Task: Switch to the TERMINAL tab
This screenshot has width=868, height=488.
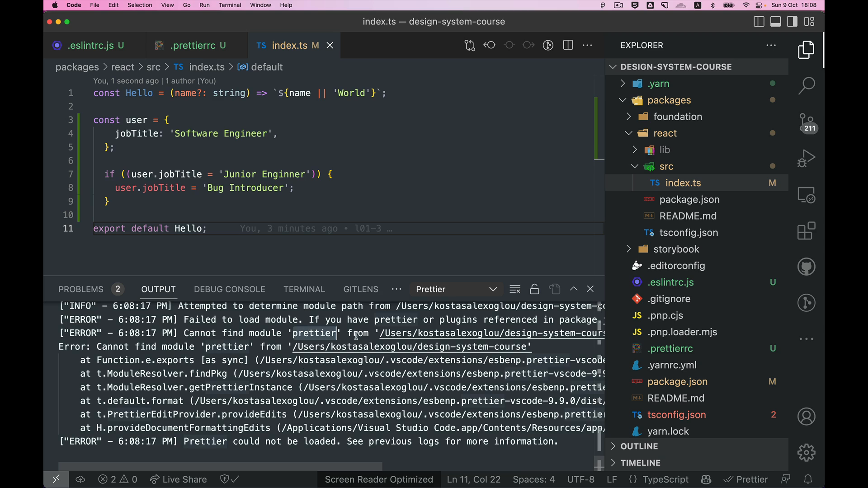Action: click(x=304, y=289)
